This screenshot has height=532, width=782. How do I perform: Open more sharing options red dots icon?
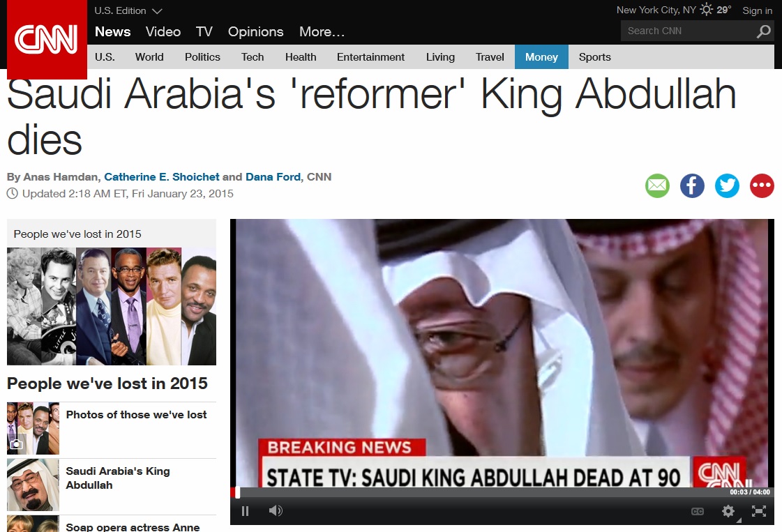762,186
